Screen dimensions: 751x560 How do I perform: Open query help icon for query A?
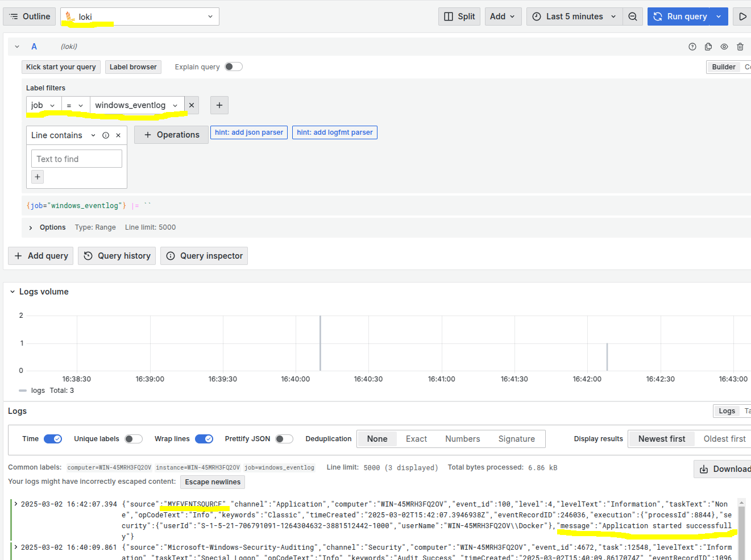(x=692, y=47)
